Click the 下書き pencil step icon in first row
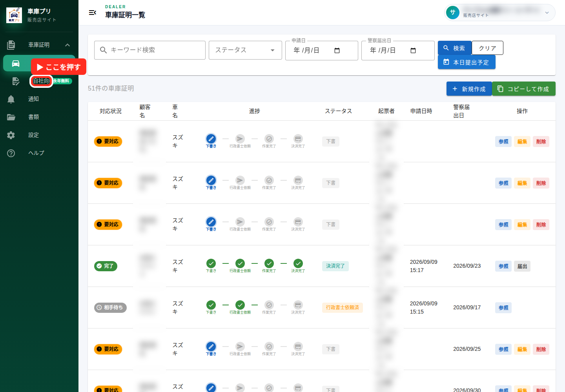 (x=211, y=139)
